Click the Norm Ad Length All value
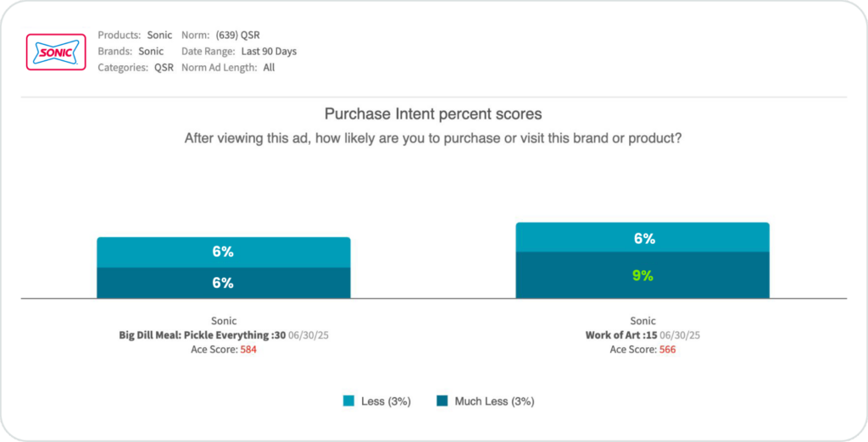This screenshot has width=868, height=442. point(269,68)
